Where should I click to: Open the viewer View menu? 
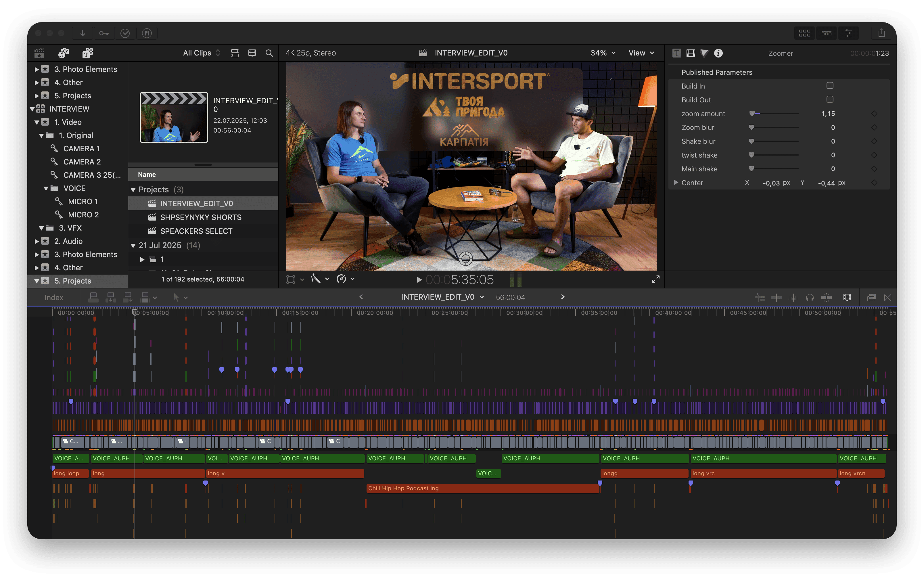click(641, 53)
